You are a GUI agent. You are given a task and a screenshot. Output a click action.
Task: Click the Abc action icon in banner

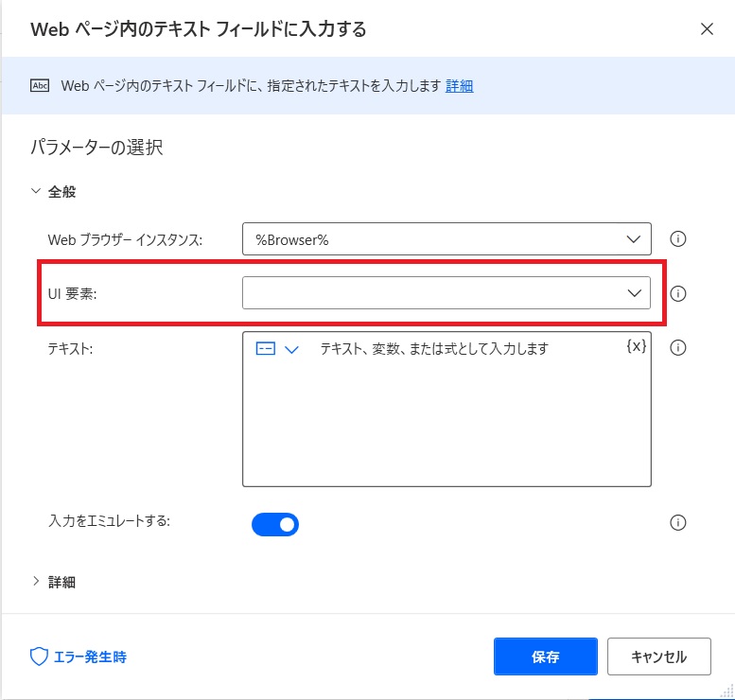[40, 86]
